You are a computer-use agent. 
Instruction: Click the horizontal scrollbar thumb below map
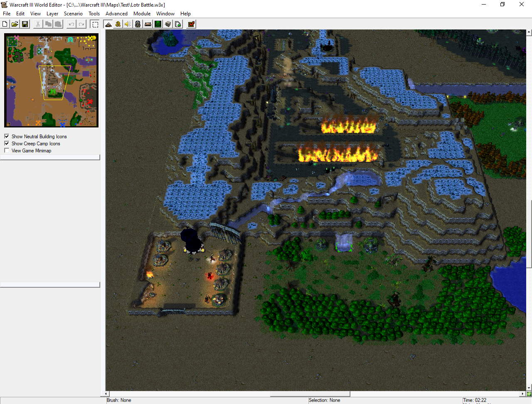310,394
